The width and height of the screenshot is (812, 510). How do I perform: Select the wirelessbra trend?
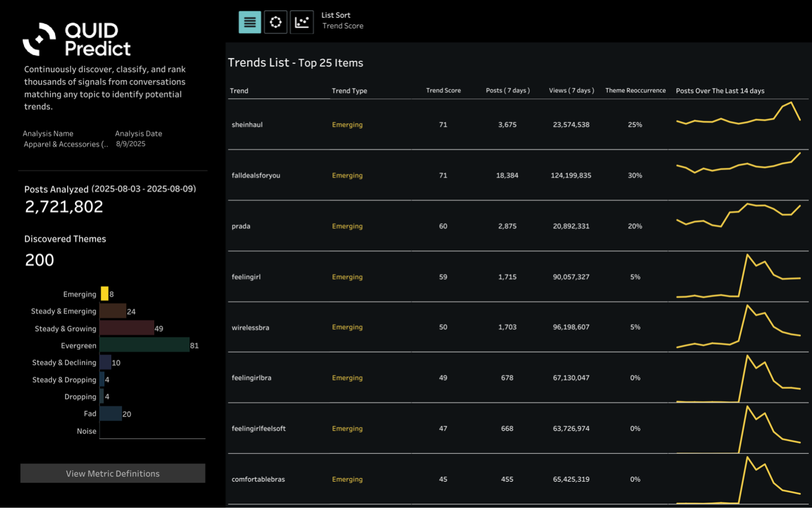tap(250, 327)
